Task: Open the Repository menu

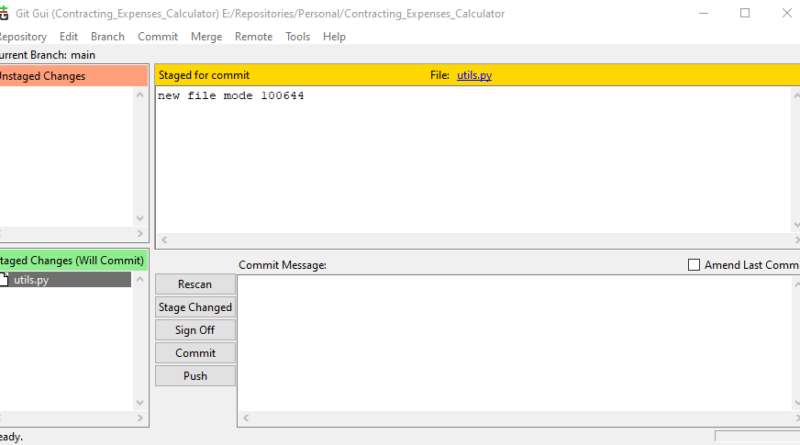Action: point(22,37)
